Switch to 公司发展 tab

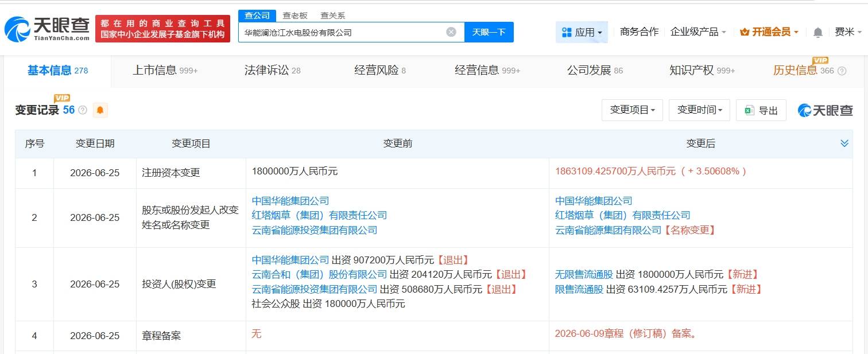tap(595, 71)
